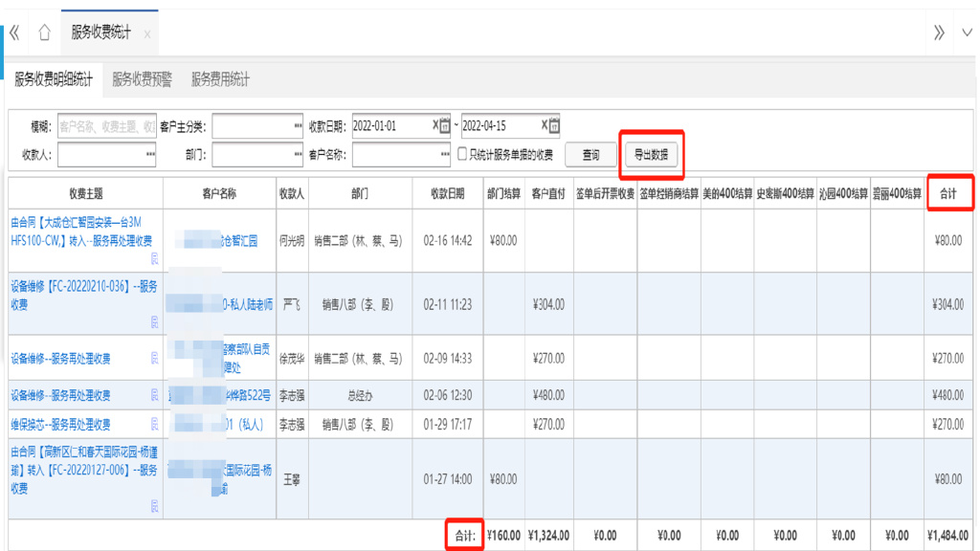Open calendar picker for start date 2022-01-01
This screenshot has width=980, height=551.
pos(445,126)
